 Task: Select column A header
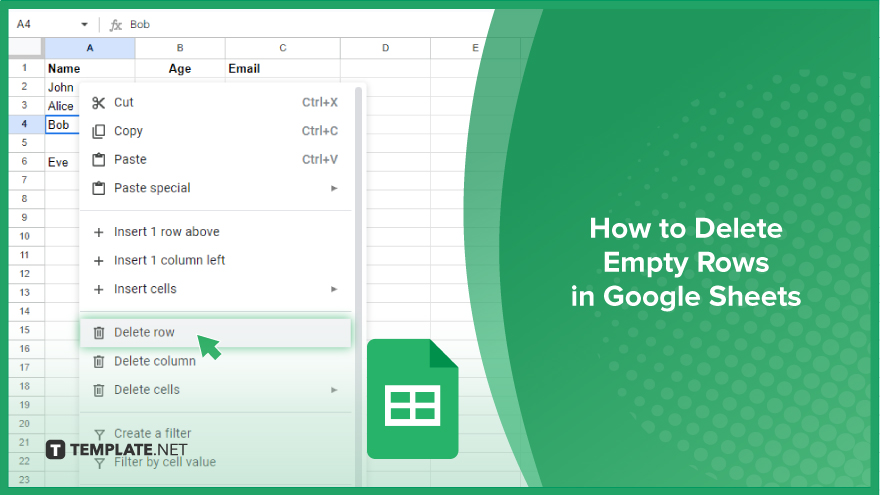coord(90,48)
